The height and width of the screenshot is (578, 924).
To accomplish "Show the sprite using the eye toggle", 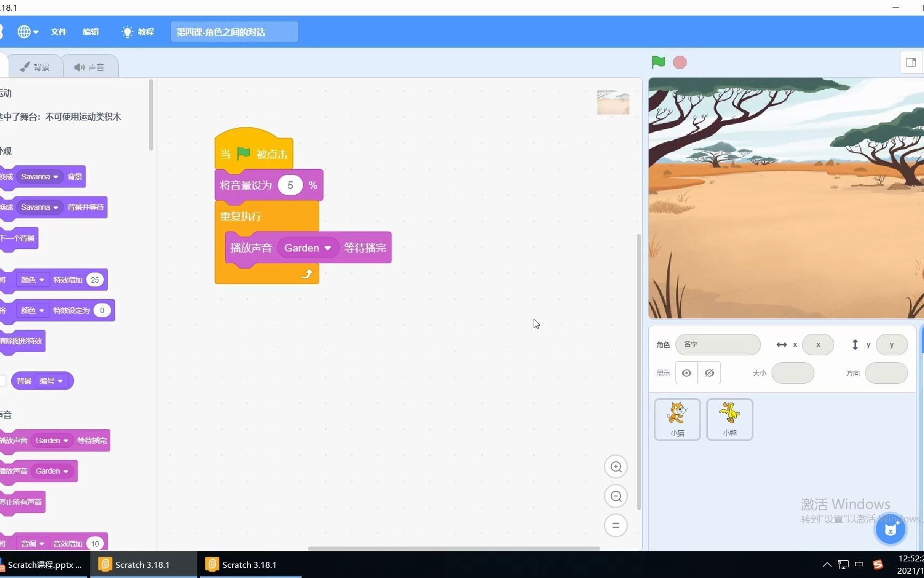I will (687, 372).
